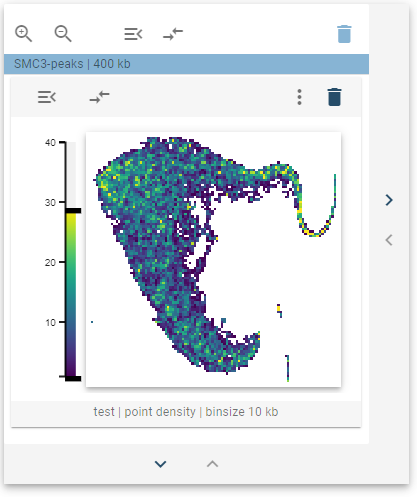
Task: Click the greyed up chevron at bottom
Action: click(x=212, y=464)
